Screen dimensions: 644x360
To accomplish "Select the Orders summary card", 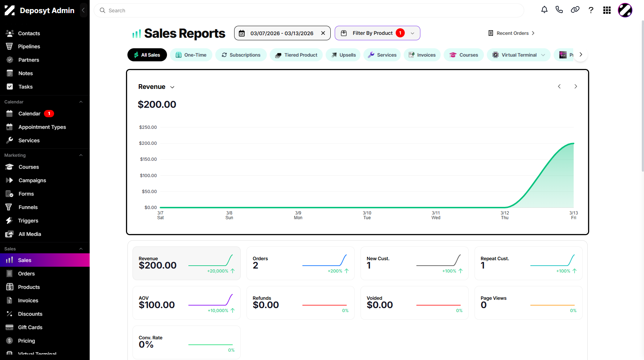I will point(301,263).
